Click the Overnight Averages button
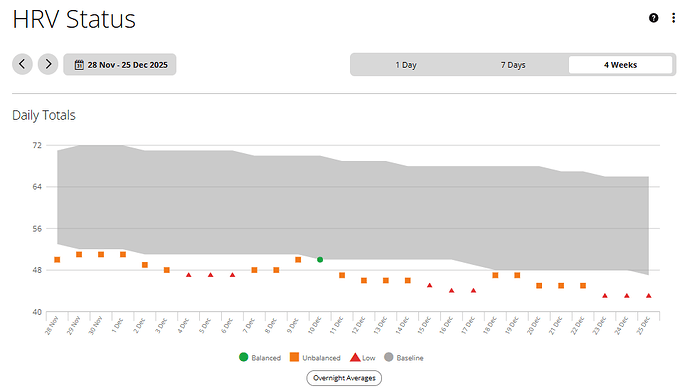The height and width of the screenshot is (390, 690). pos(344,378)
